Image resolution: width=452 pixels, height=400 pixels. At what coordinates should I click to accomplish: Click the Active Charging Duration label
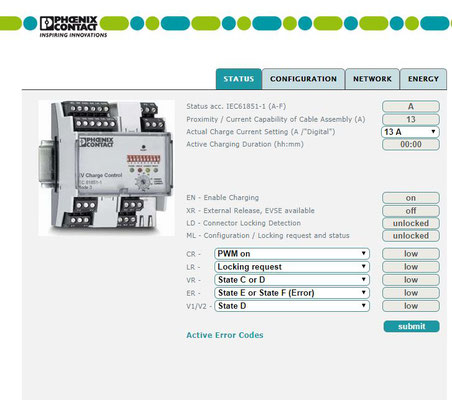(245, 144)
